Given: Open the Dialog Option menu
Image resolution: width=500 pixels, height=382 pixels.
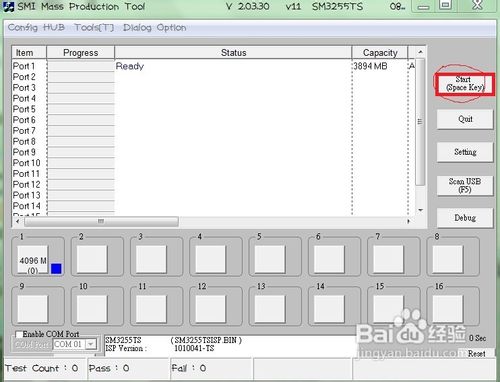Looking at the screenshot, I should click(x=154, y=27).
